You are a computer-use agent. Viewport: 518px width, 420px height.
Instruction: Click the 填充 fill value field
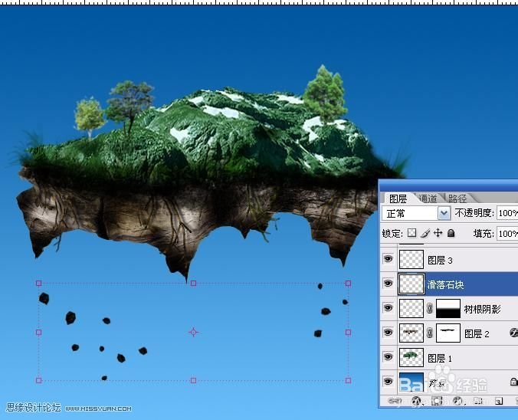pos(507,234)
